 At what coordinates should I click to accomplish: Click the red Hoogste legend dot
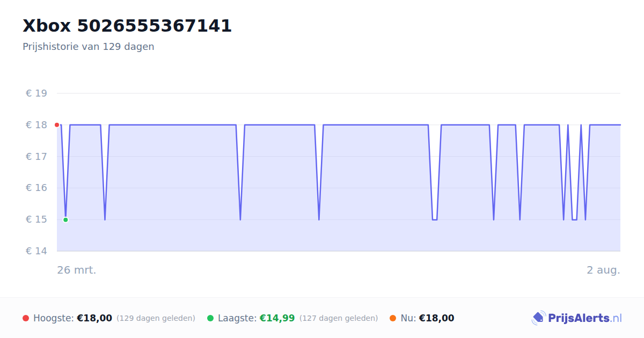(x=26, y=318)
